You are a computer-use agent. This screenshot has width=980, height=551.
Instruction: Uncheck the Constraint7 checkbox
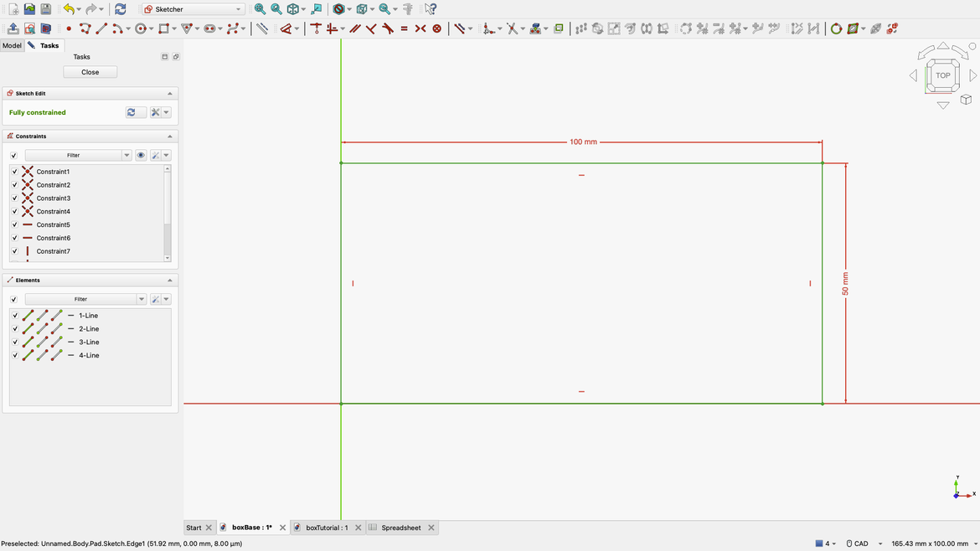[x=15, y=250]
